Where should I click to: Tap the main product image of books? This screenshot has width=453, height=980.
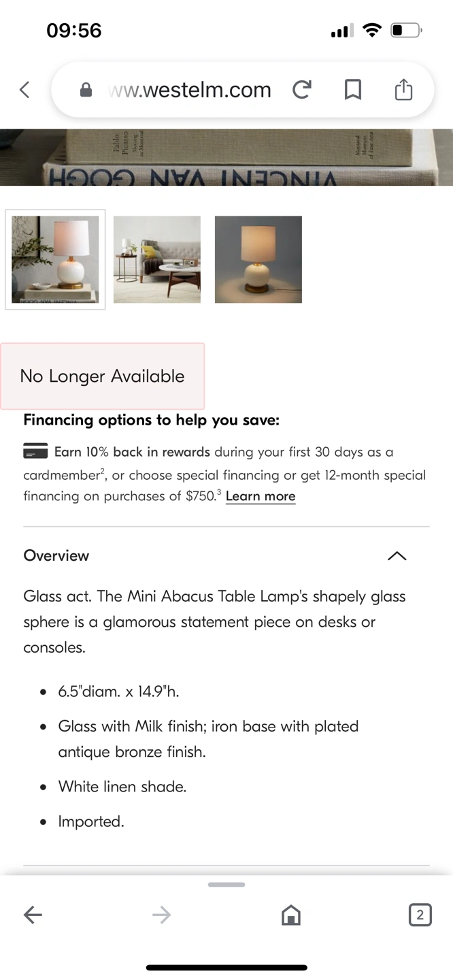click(x=227, y=157)
